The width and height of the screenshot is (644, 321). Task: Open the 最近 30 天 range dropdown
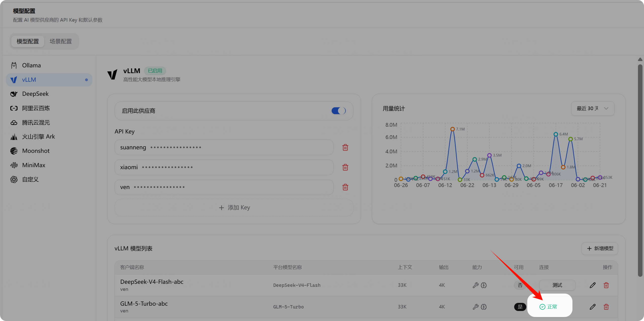593,108
